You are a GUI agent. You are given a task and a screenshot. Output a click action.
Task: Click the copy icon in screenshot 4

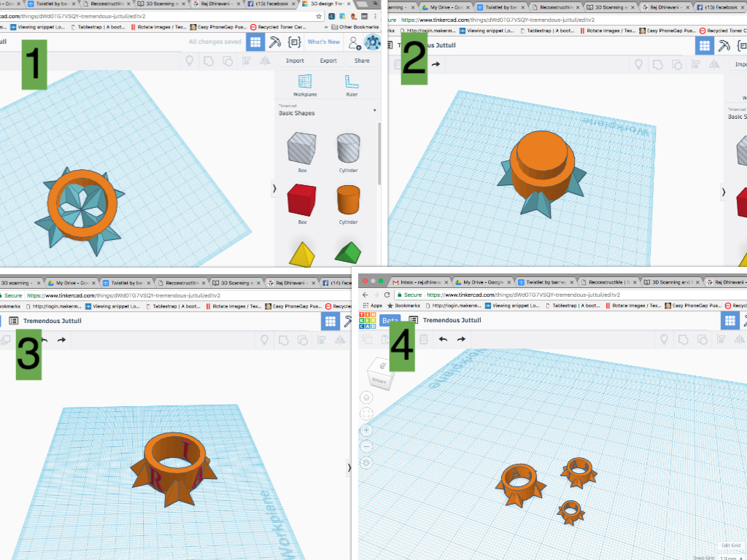click(368, 339)
